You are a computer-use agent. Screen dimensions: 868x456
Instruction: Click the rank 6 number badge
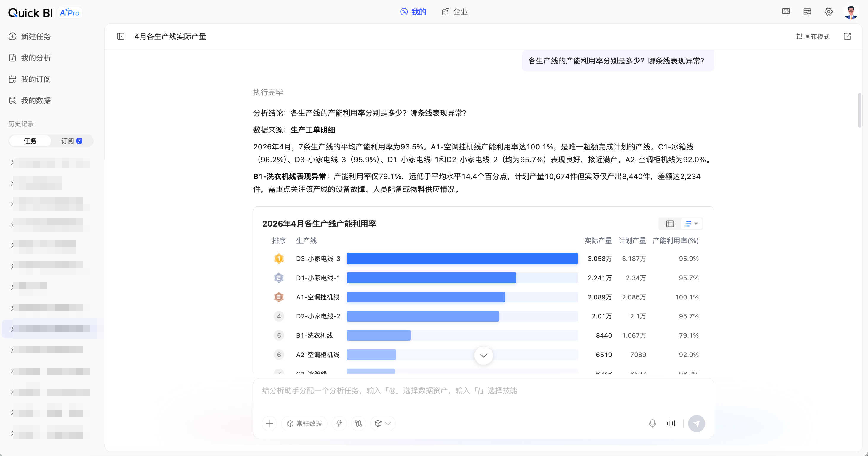click(x=279, y=355)
